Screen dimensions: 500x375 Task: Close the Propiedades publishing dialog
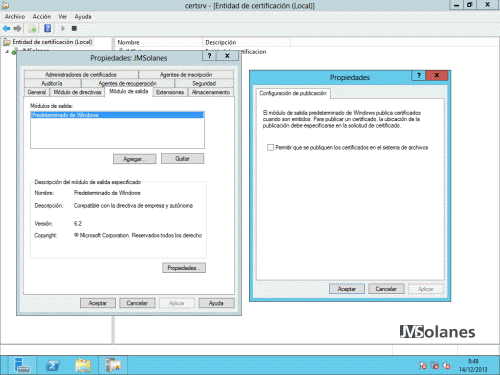pyautogui.click(x=436, y=75)
